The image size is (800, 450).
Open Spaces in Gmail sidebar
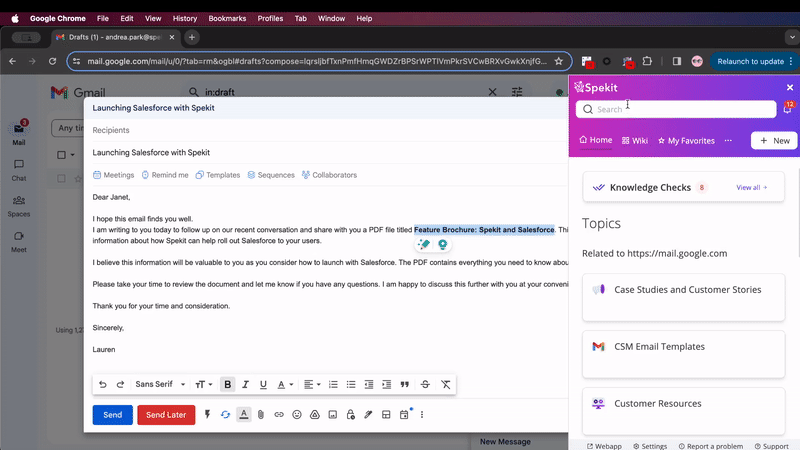(19, 206)
